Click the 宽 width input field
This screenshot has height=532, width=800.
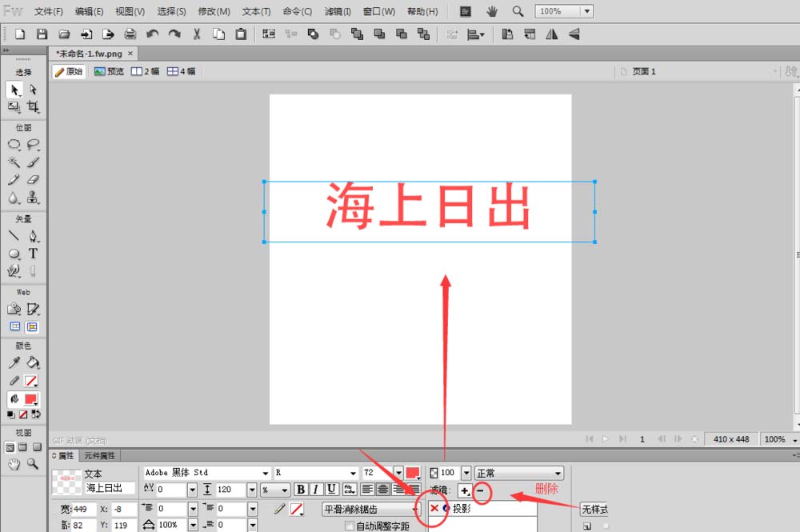pos(82,509)
